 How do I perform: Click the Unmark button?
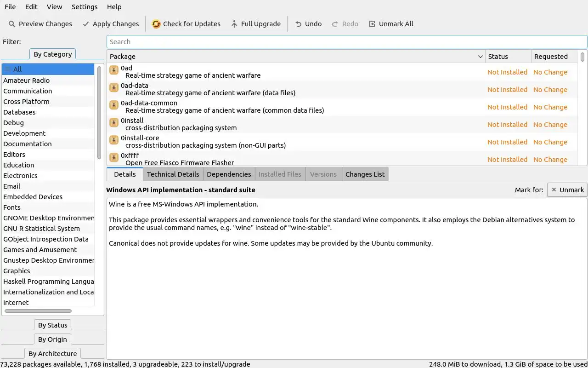(567, 190)
